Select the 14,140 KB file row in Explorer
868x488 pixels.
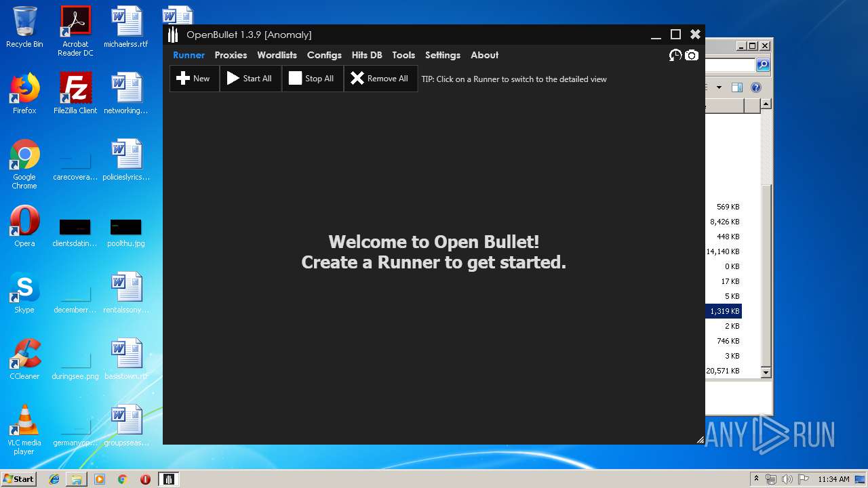click(x=724, y=251)
